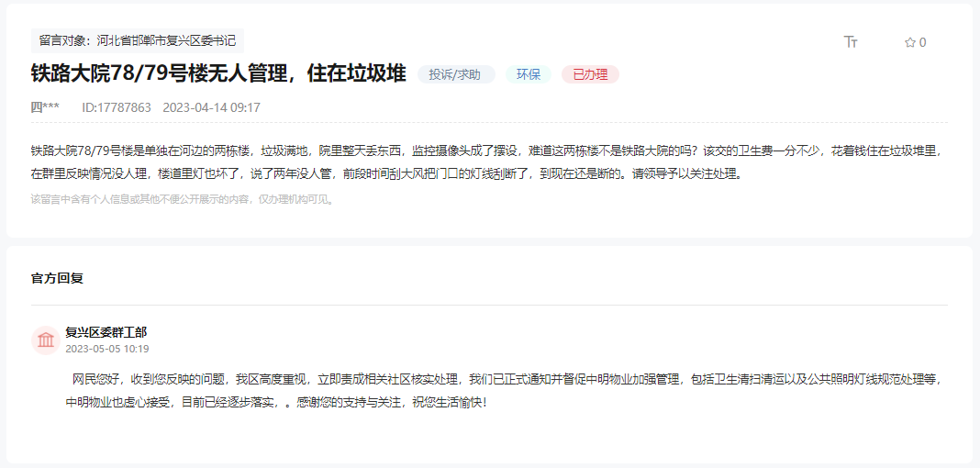The width and height of the screenshot is (980, 468).
Task: Click the 投诉/求助 tag
Action: tap(456, 74)
